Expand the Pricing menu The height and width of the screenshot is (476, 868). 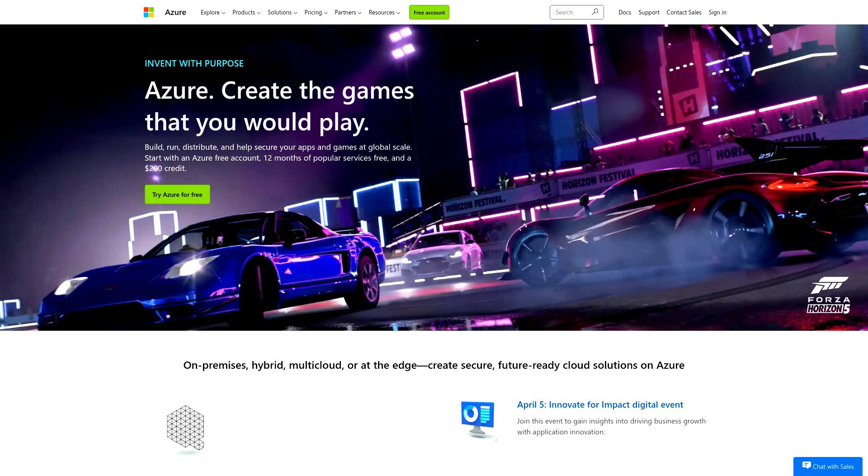[316, 12]
